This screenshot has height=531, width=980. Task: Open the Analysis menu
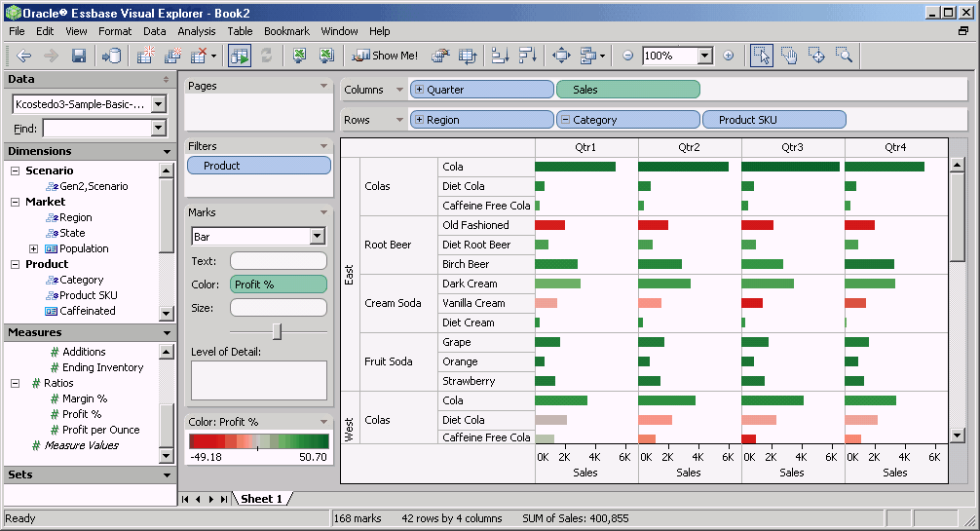click(x=196, y=31)
